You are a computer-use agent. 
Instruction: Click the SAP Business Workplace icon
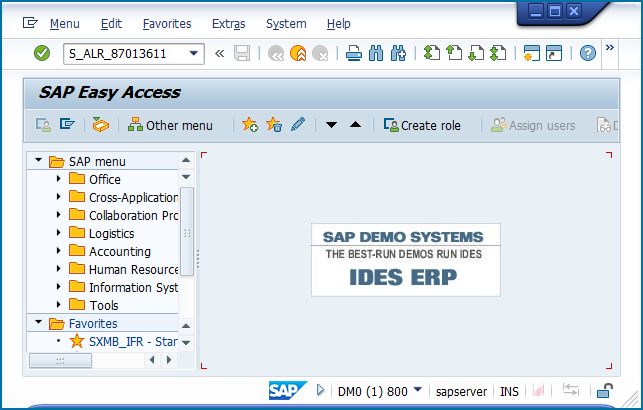[99, 125]
